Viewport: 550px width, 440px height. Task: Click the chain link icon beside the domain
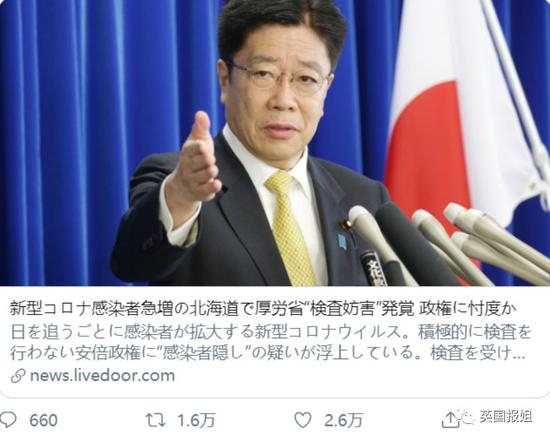click(x=18, y=376)
